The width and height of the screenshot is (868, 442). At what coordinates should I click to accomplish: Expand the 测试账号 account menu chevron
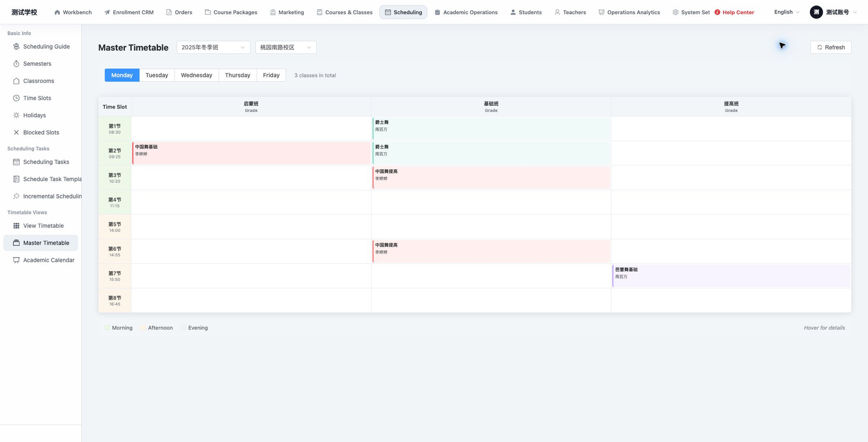pos(855,12)
